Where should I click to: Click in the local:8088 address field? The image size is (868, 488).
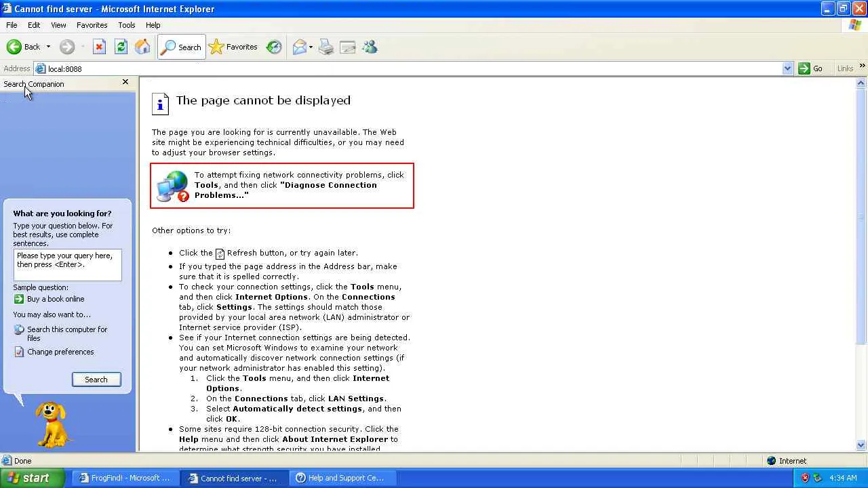point(414,68)
